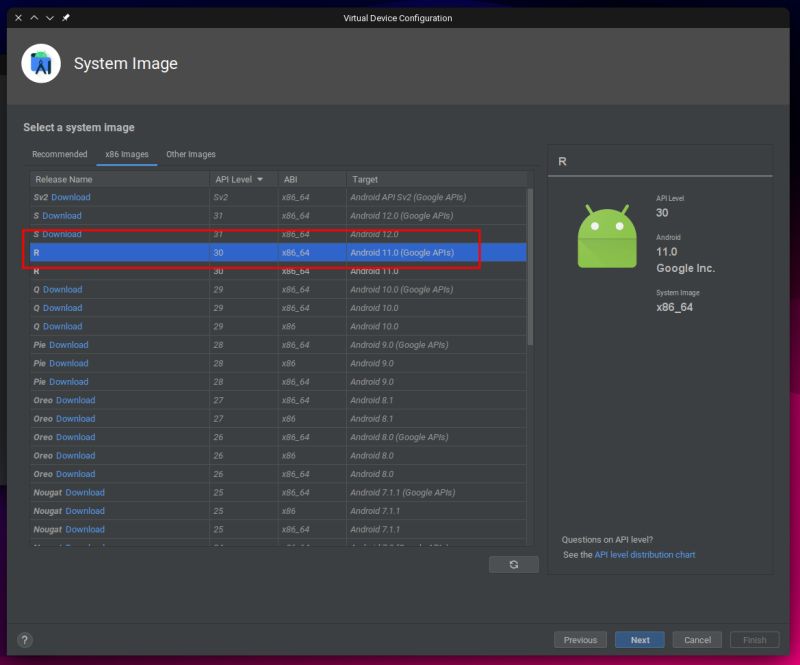Click the up arrow in the title bar

tap(33, 18)
